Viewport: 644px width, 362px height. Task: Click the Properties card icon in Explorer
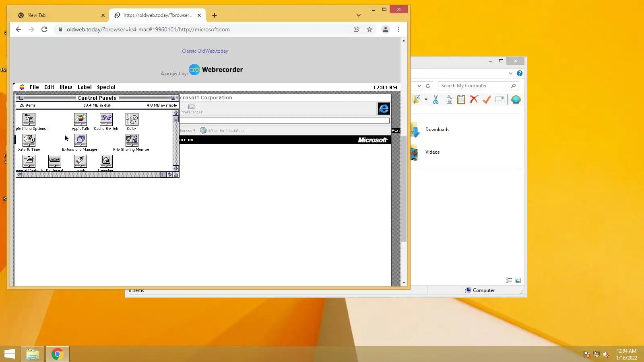point(500,99)
